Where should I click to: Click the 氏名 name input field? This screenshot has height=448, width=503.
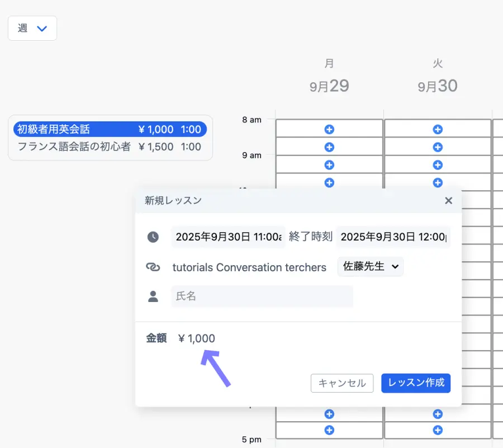[262, 296]
